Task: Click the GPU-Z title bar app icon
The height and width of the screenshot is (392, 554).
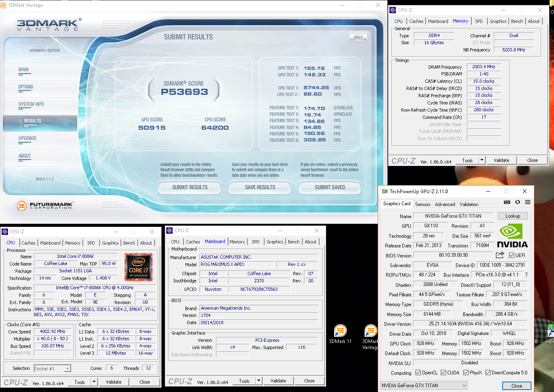Action: point(385,192)
